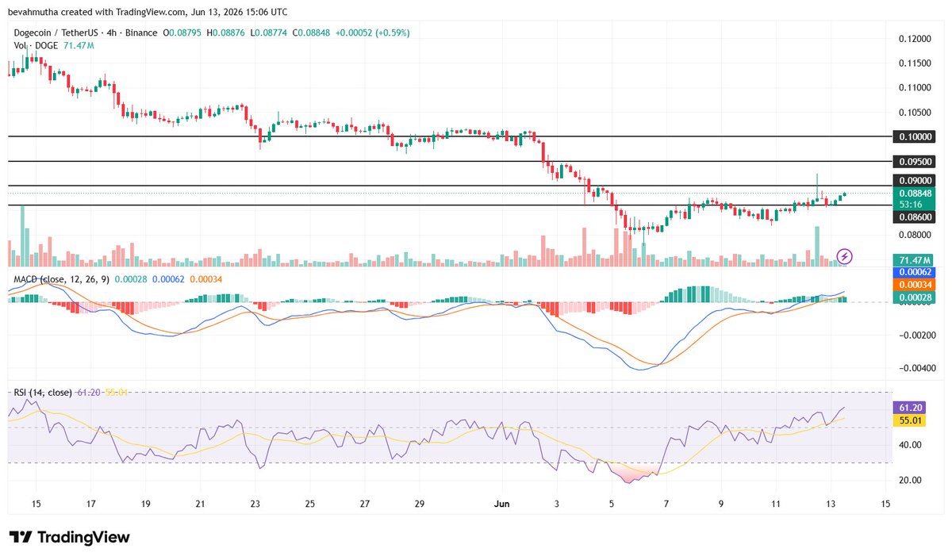Click the 0.10500 price axis label

click(915, 112)
